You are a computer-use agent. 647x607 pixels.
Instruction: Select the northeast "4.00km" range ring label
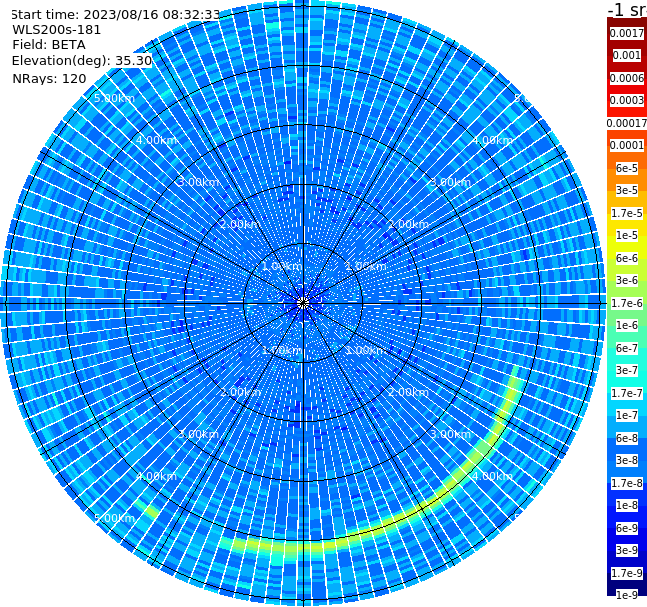[x=492, y=140]
